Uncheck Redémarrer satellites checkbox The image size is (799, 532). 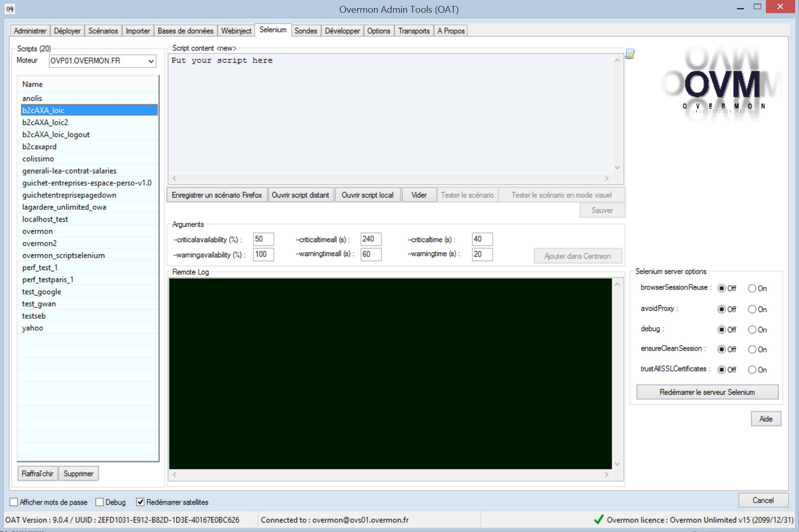(x=140, y=502)
